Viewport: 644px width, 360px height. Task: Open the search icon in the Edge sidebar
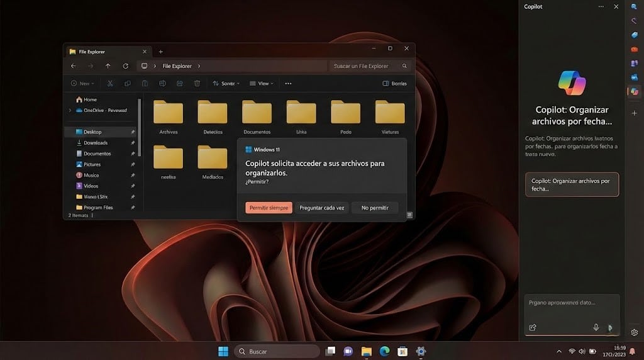pyautogui.click(x=634, y=6)
